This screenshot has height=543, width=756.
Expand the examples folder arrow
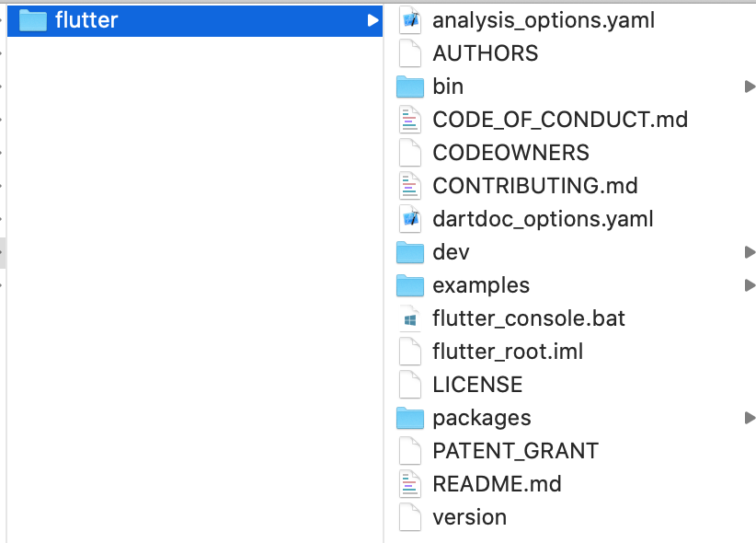[x=750, y=285]
